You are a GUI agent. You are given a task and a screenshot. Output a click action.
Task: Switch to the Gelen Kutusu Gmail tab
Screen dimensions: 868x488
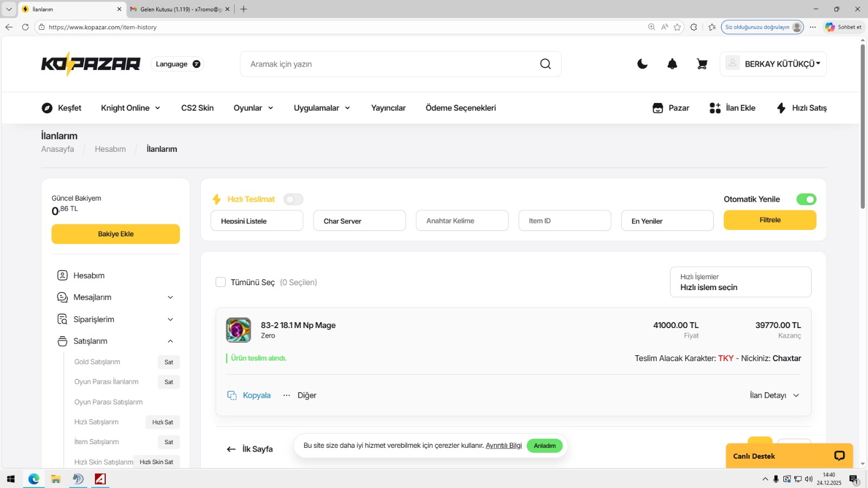point(180,9)
